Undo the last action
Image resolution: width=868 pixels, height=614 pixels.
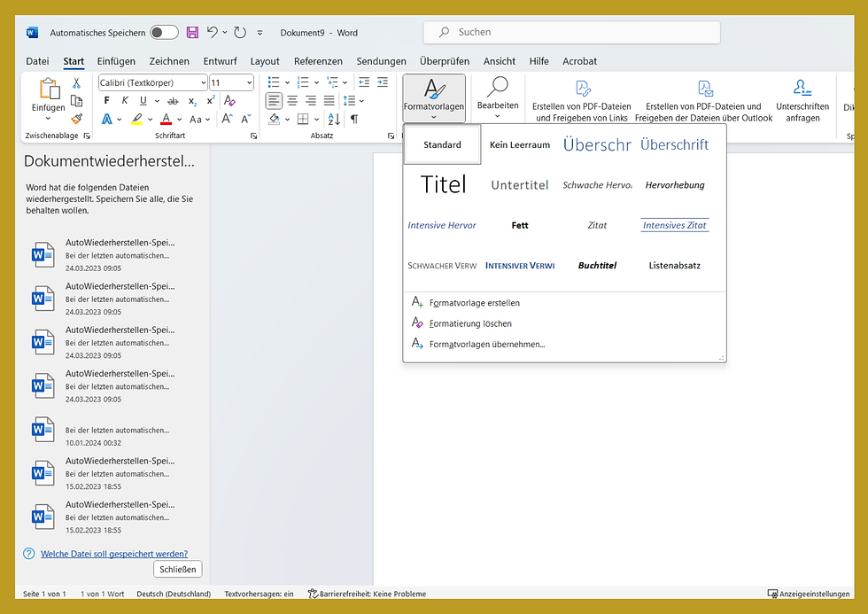pos(213,32)
